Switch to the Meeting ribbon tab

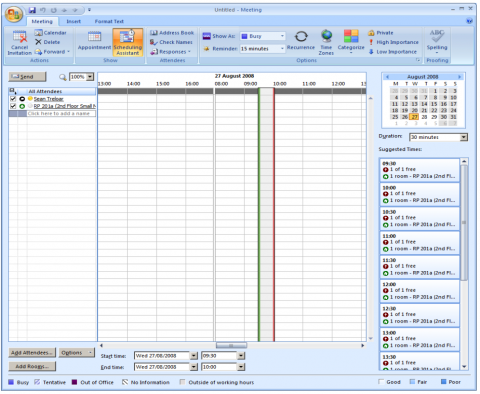pos(42,21)
